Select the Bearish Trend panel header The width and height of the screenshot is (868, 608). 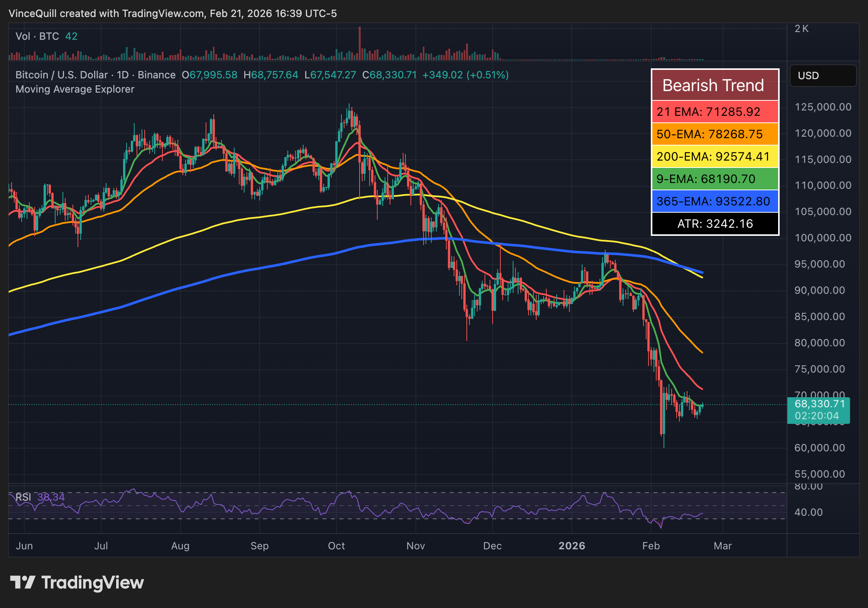pyautogui.click(x=714, y=85)
